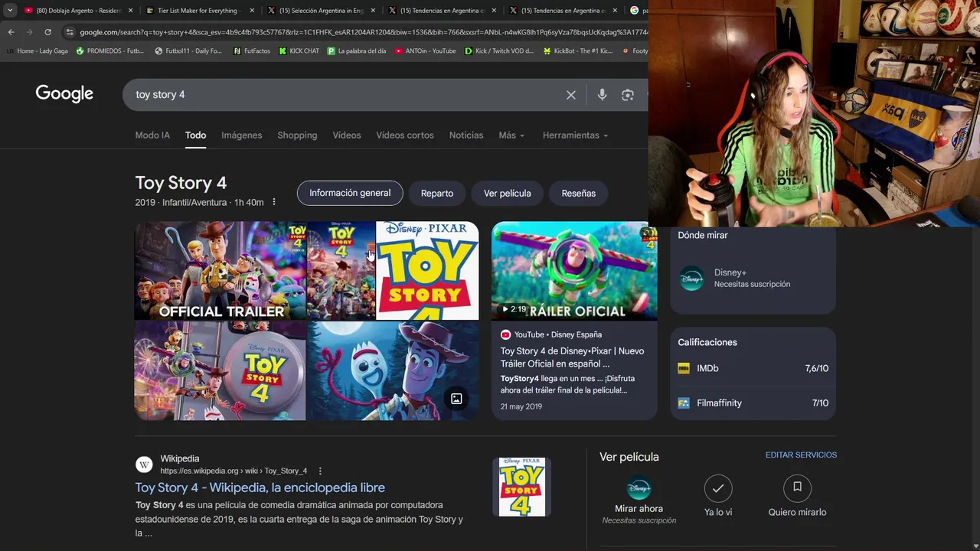Viewport: 980px width, 551px height.
Task: Click the Wikipedia favicon in result
Action: (144, 465)
